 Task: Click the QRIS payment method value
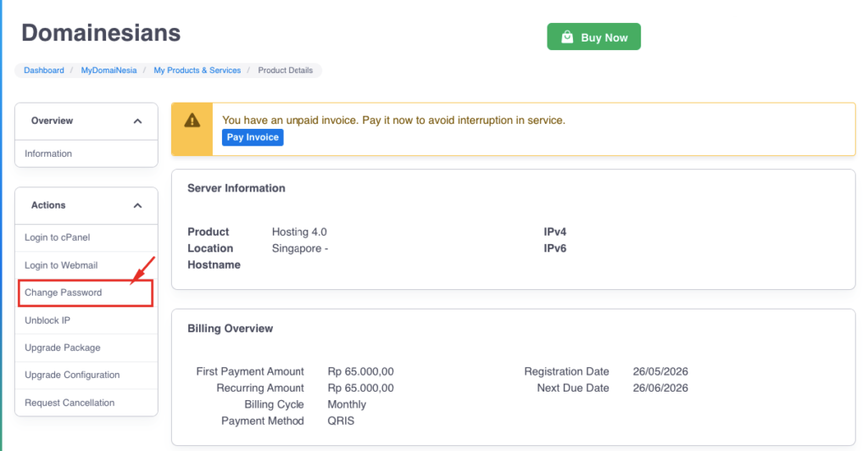pos(341,421)
